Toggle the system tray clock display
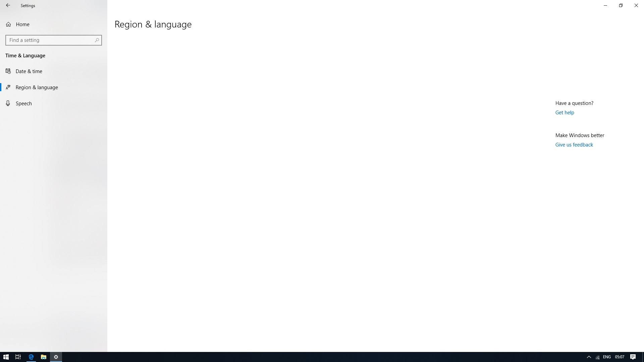Image resolution: width=644 pixels, height=362 pixels. click(x=619, y=357)
